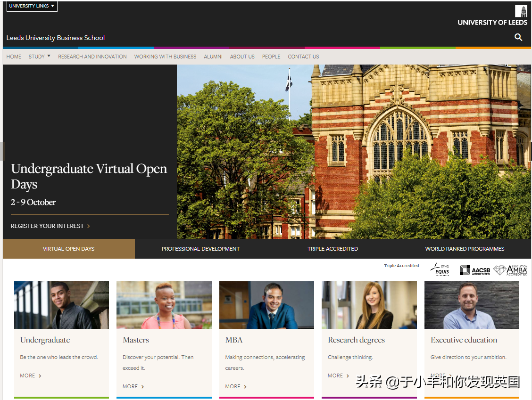Viewport: 532px width, 400px height.
Task: Click the MBA student photo
Action: tap(266, 305)
